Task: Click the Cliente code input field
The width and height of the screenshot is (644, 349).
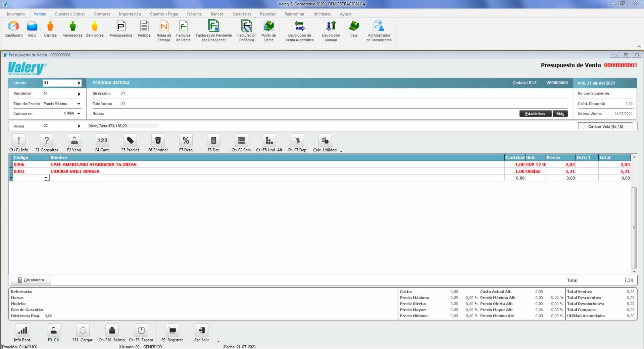Action: [59, 83]
